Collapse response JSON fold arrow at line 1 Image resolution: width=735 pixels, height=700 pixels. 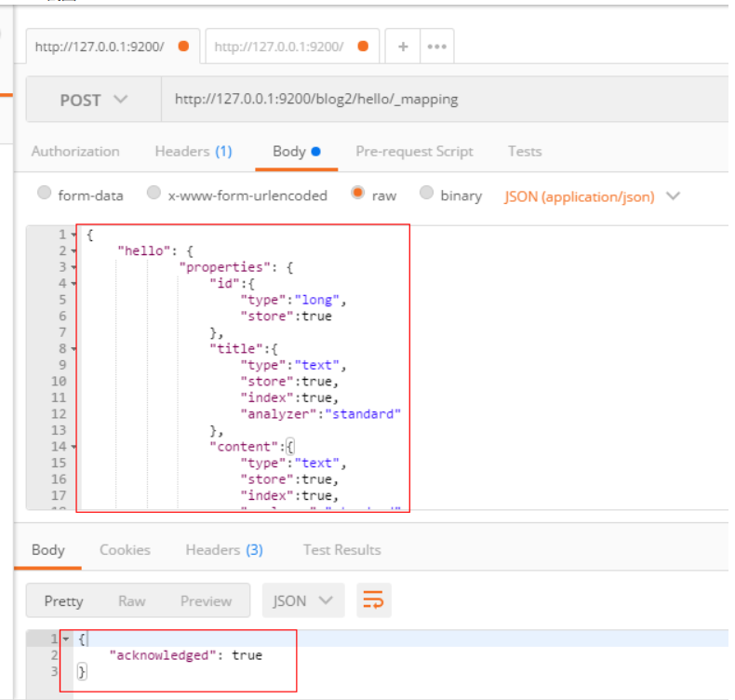click(x=66, y=639)
